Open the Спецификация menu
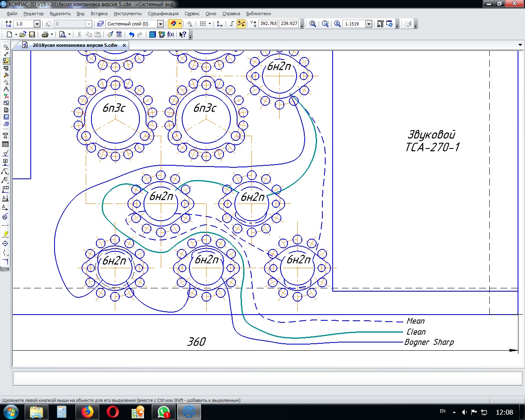Image resolution: width=525 pixels, height=420 pixels. point(163,14)
